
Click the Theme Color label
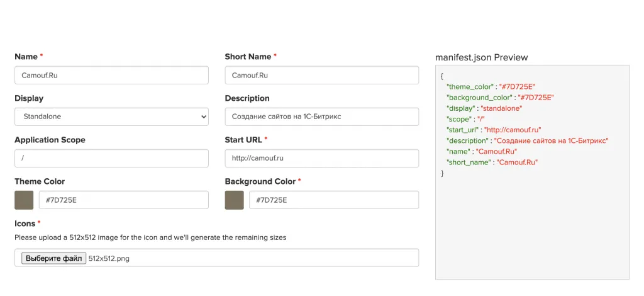click(40, 181)
